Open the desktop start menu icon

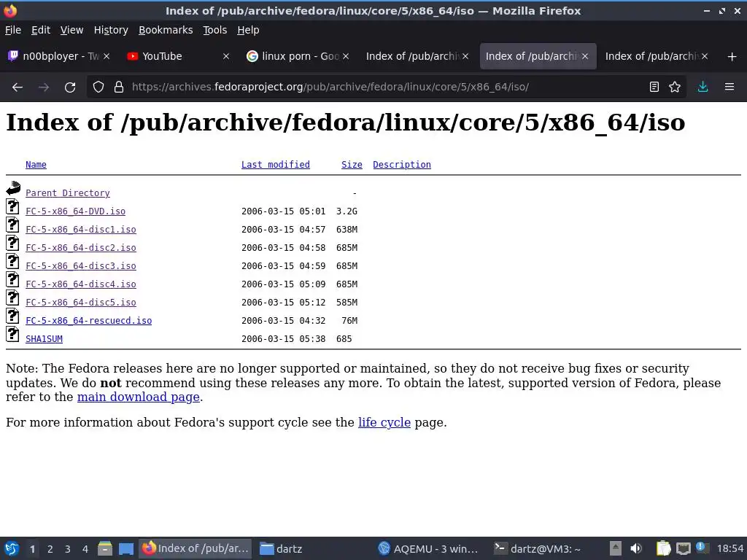[12, 549]
